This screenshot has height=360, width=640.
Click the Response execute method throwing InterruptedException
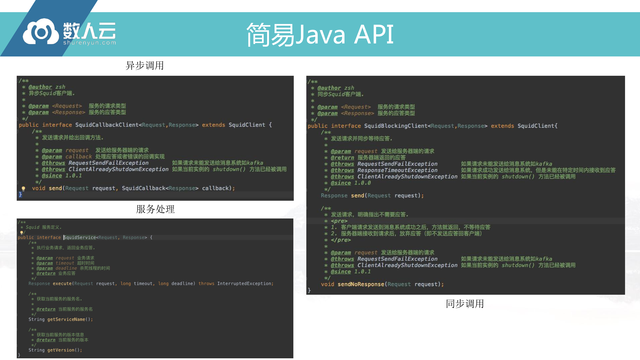[x=151, y=283]
